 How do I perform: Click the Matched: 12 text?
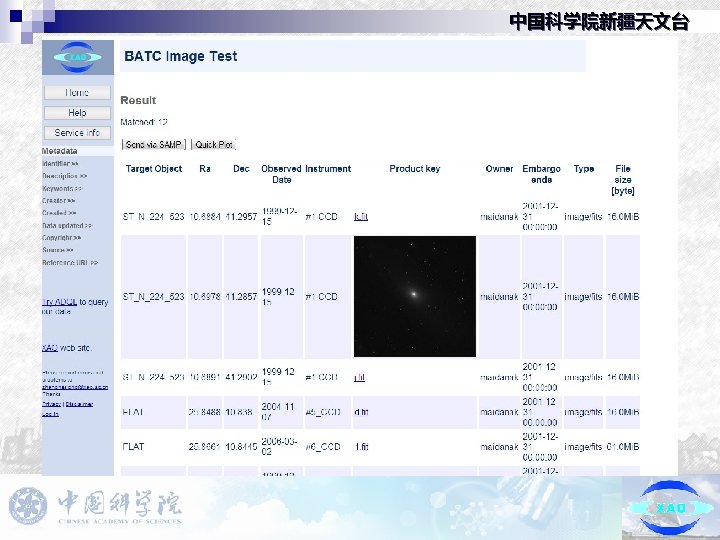144,122
